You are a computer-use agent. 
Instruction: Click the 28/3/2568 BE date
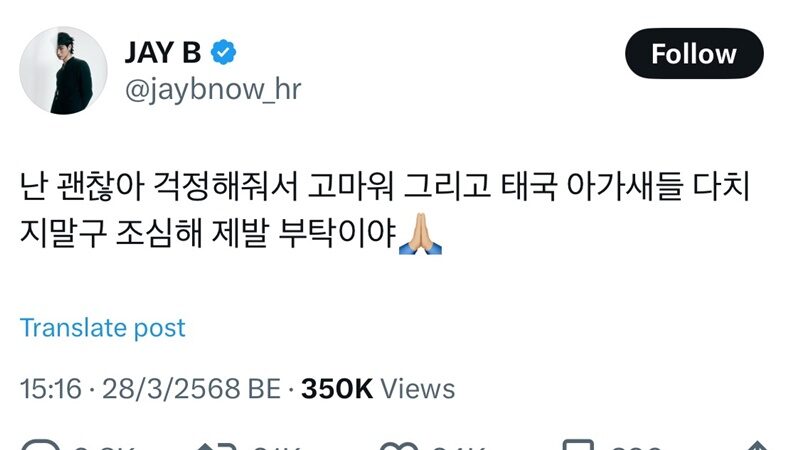(x=191, y=389)
